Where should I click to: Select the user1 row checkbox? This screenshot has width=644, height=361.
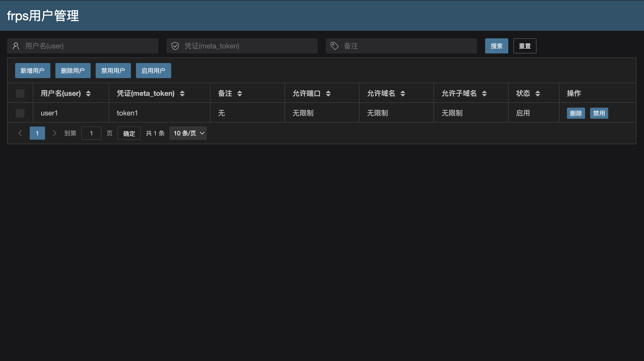[x=20, y=113]
